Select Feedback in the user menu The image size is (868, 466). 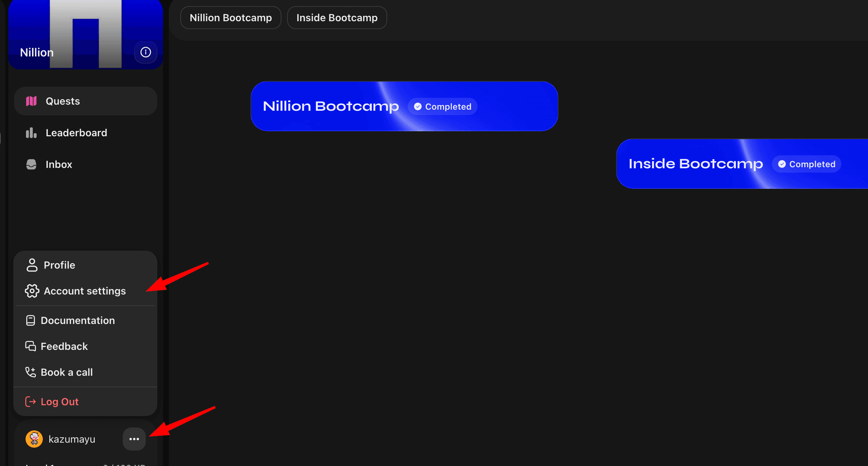[x=85, y=346]
